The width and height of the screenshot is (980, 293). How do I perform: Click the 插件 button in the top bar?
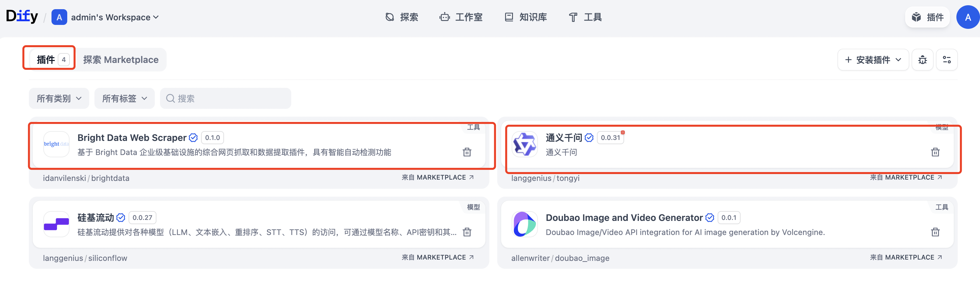coord(928,17)
